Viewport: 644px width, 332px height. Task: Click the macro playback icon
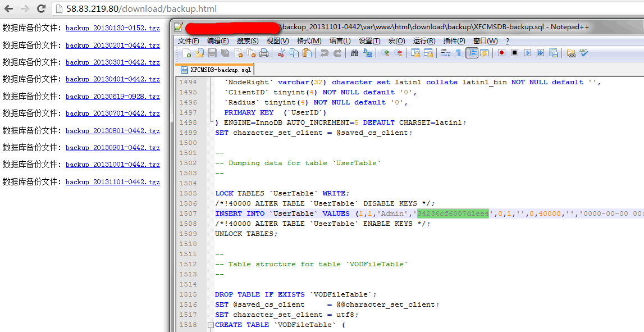(x=527, y=53)
